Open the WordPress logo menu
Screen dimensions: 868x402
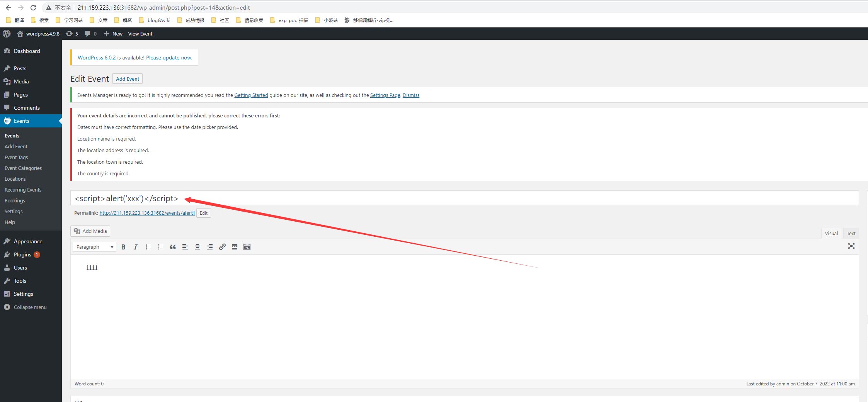[x=7, y=34]
